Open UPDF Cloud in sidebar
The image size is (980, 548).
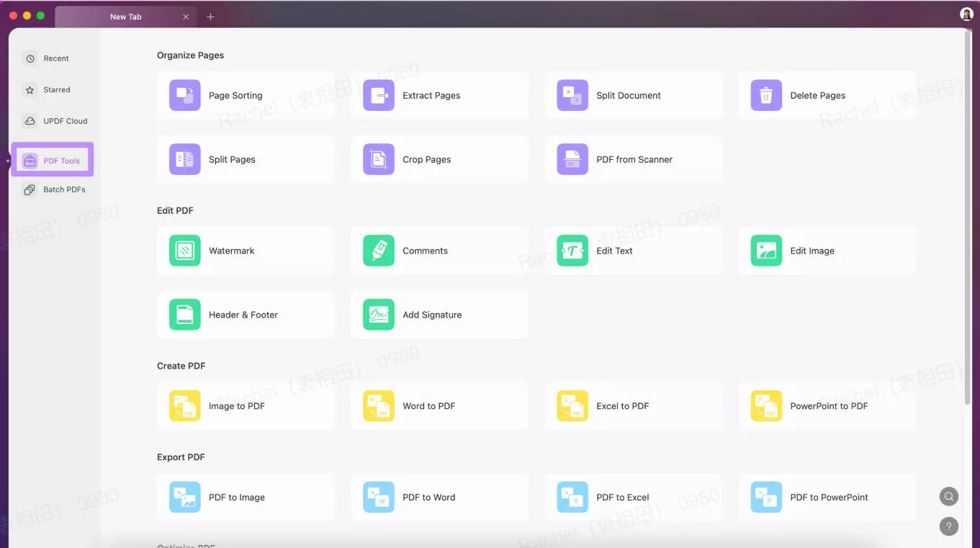click(x=55, y=121)
